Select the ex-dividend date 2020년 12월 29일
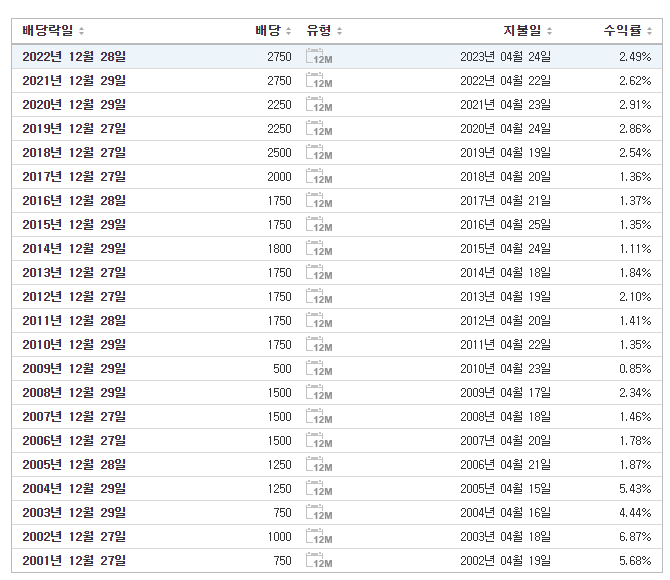 (x=74, y=105)
